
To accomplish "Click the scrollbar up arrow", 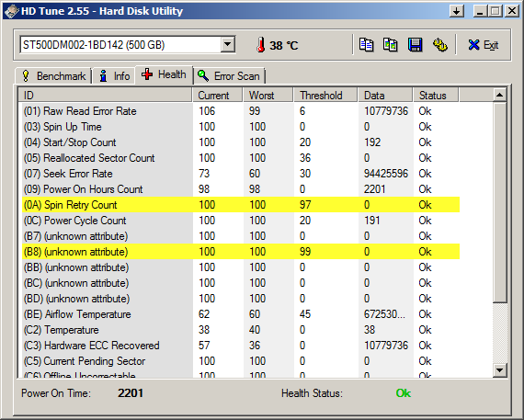I will pos(499,96).
